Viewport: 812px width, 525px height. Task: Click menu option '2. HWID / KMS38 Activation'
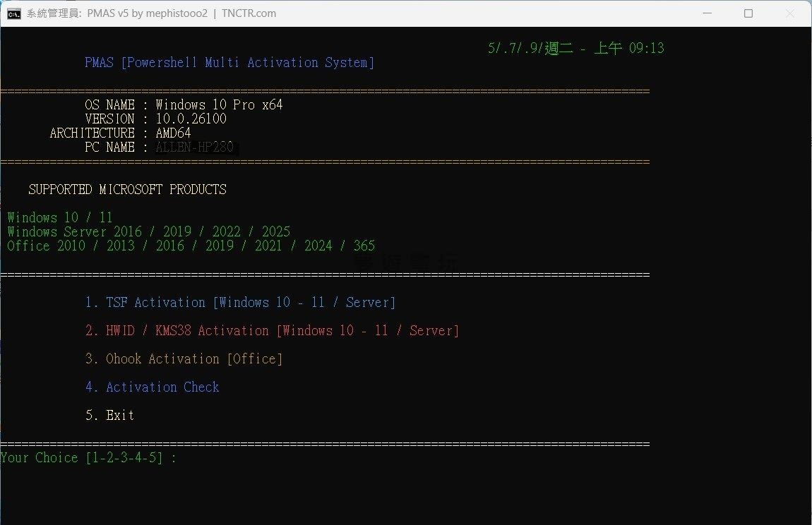click(x=272, y=330)
